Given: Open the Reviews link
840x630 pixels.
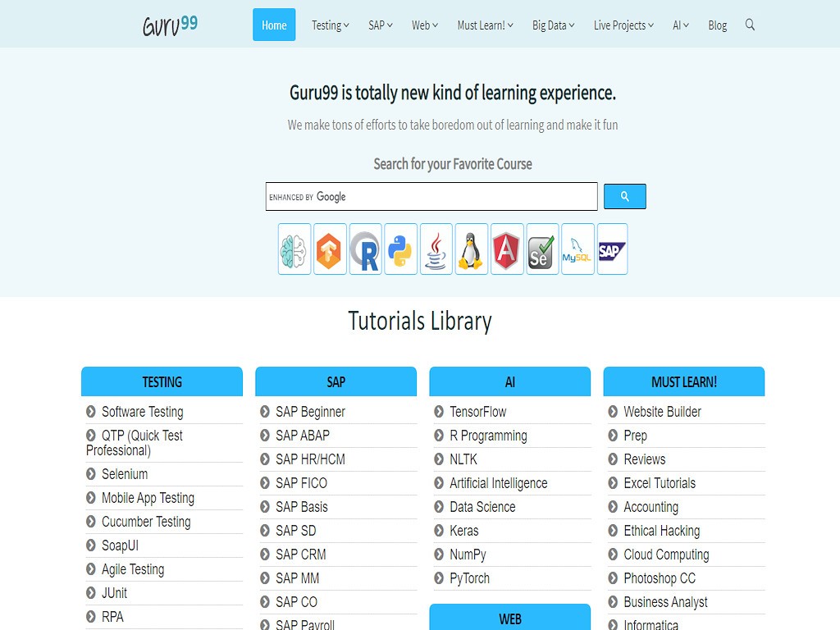Looking at the screenshot, I should pyautogui.click(x=645, y=459).
